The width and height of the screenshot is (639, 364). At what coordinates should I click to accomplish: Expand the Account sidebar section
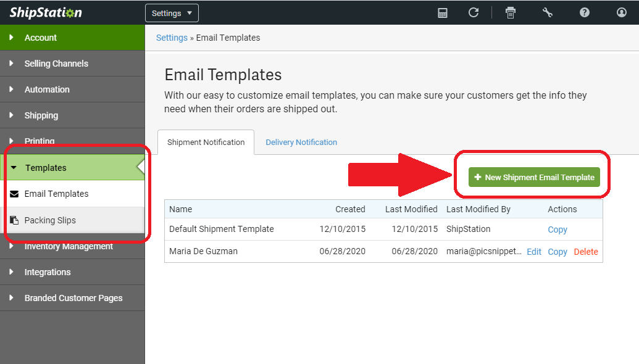tap(72, 38)
